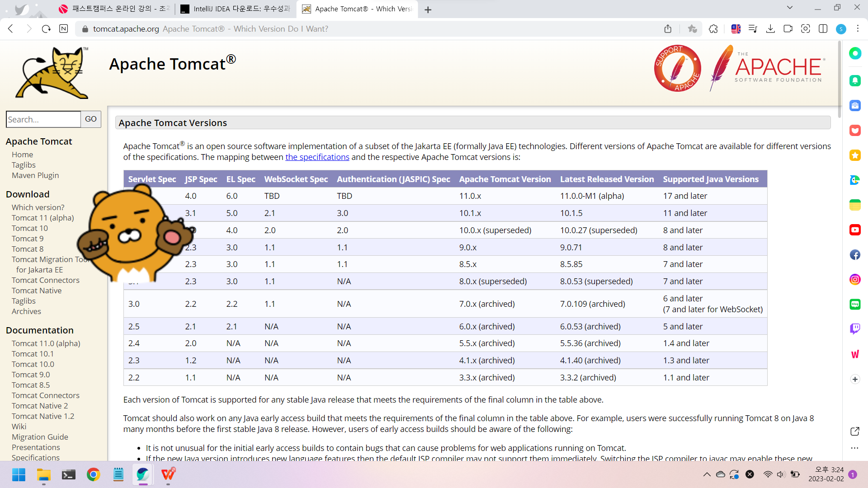Go back using the browser back arrow
Image resolution: width=868 pixels, height=488 pixels.
coord(11,29)
